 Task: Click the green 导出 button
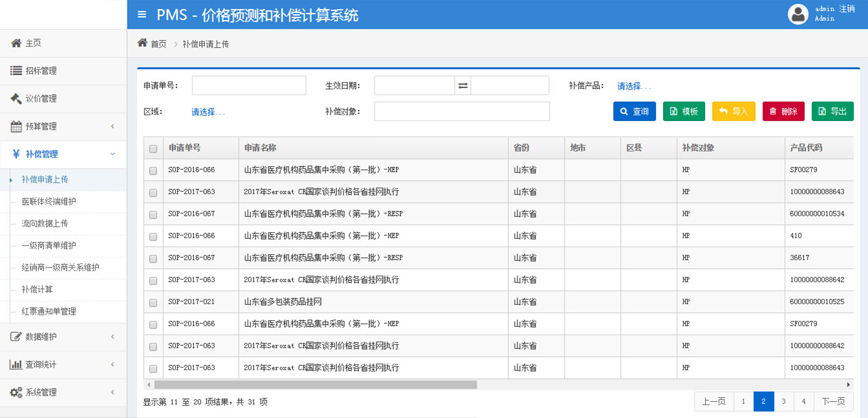(832, 111)
